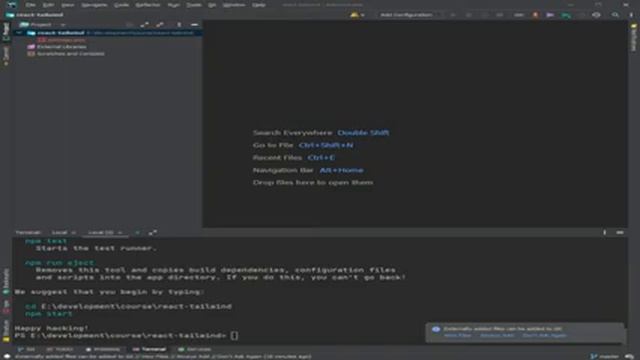The height and width of the screenshot is (360, 640).
Task: Toggle the Commit tool window sidebar tab
Action: 6,55
